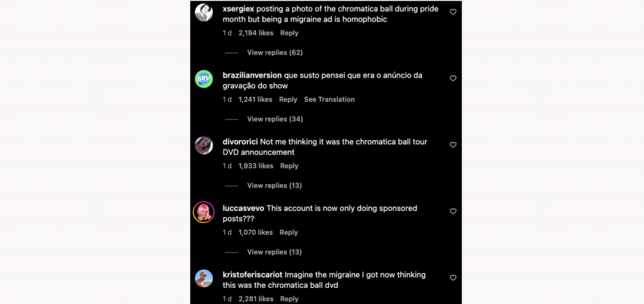Show replies to divororici's comment
Image resolution: width=644 pixels, height=304 pixels.
[274, 185]
